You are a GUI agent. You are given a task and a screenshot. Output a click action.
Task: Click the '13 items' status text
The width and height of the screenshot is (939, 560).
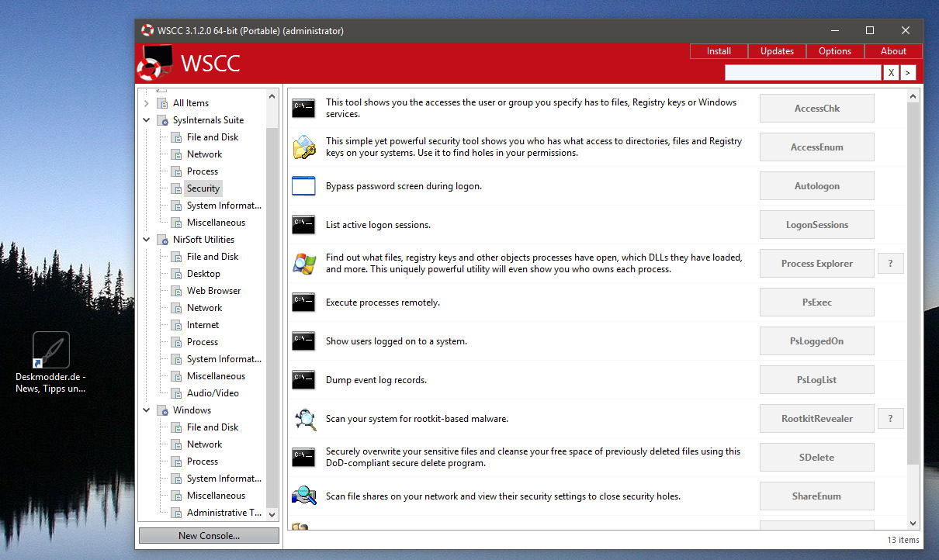(903, 540)
